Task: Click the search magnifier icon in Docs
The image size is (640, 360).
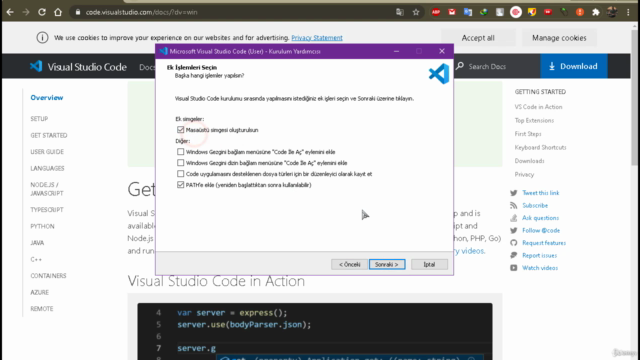Action: point(460,66)
